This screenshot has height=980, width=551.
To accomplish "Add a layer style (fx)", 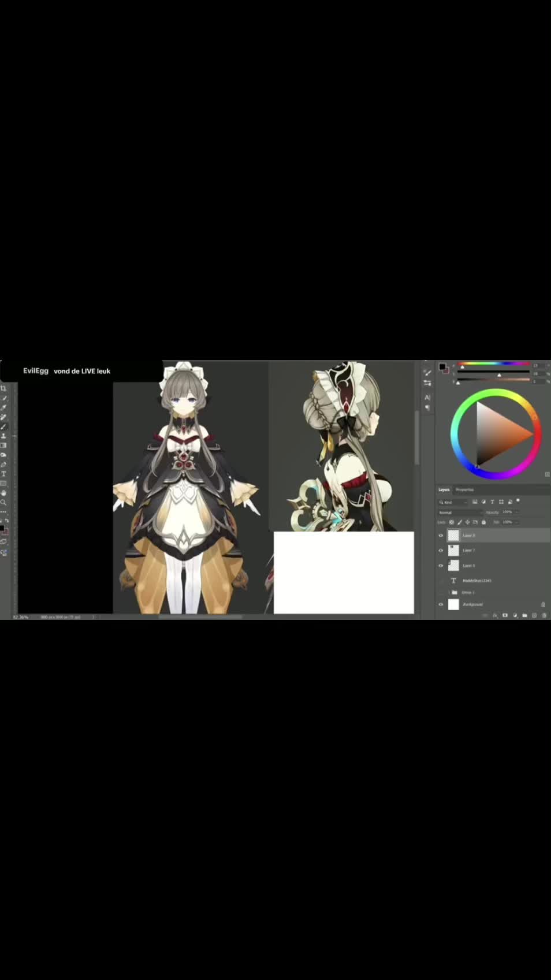I will coord(495,615).
